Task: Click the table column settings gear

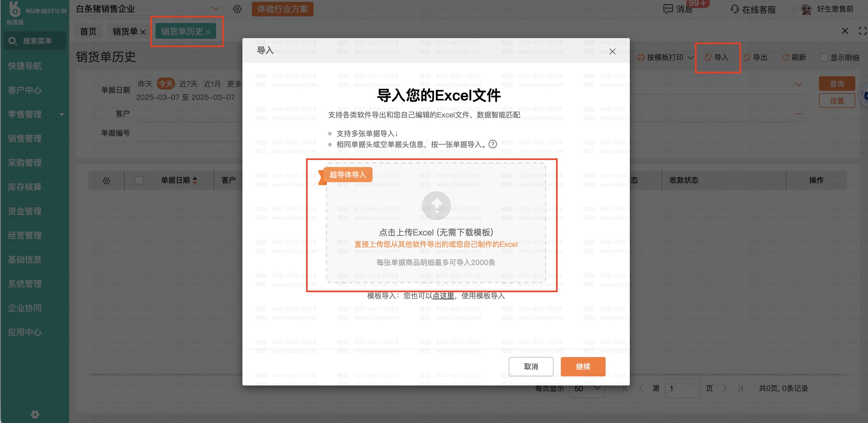Action: (107, 181)
